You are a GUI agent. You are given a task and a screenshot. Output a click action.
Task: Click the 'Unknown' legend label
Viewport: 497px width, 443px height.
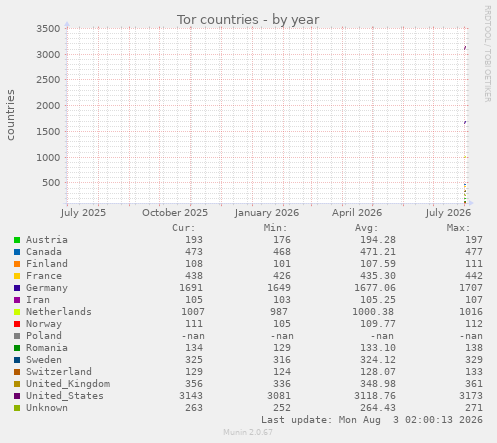click(x=47, y=408)
